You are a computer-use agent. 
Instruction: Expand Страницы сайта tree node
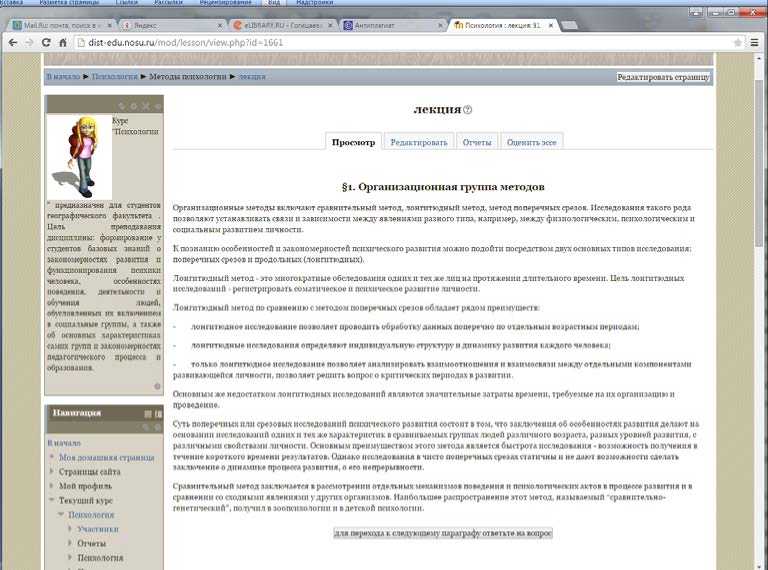coord(51,471)
